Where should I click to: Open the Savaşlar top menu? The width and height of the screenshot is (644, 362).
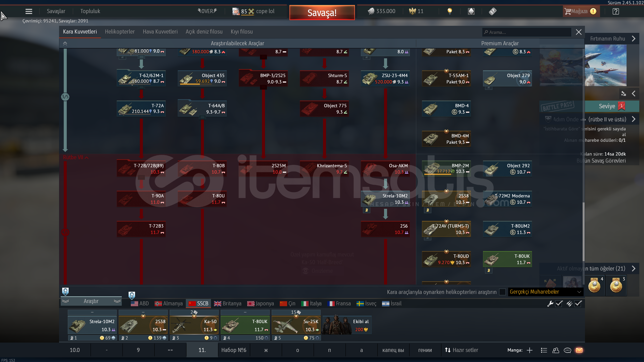coord(56,11)
